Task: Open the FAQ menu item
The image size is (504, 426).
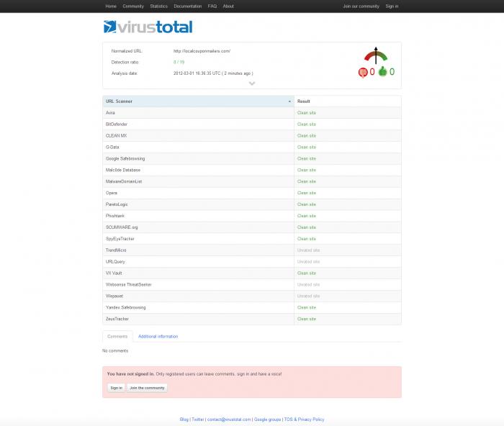Action: pyautogui.click(x=212, y=6)
